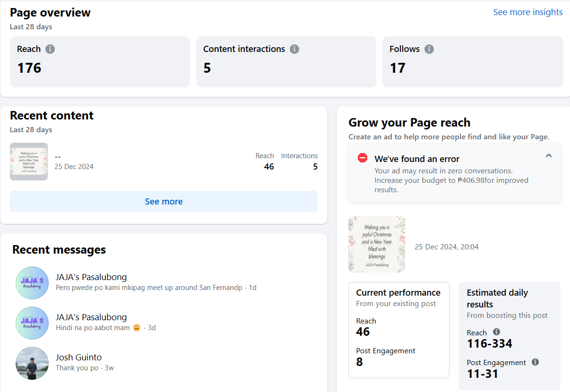Click the Content interactions info icon
570x392 pixels.
click(x=294, y=49)
